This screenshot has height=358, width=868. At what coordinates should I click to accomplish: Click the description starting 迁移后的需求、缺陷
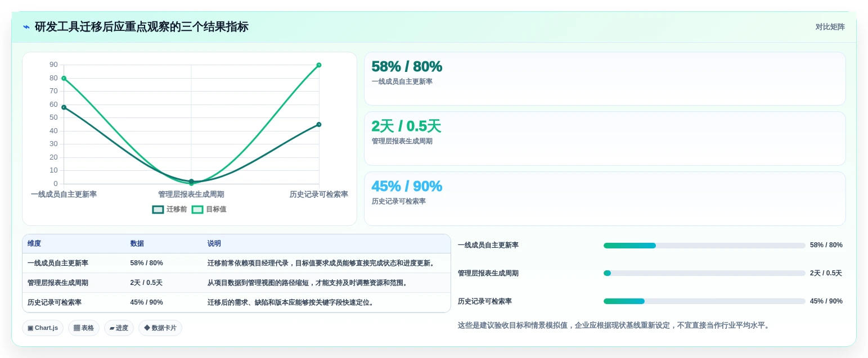291,302
